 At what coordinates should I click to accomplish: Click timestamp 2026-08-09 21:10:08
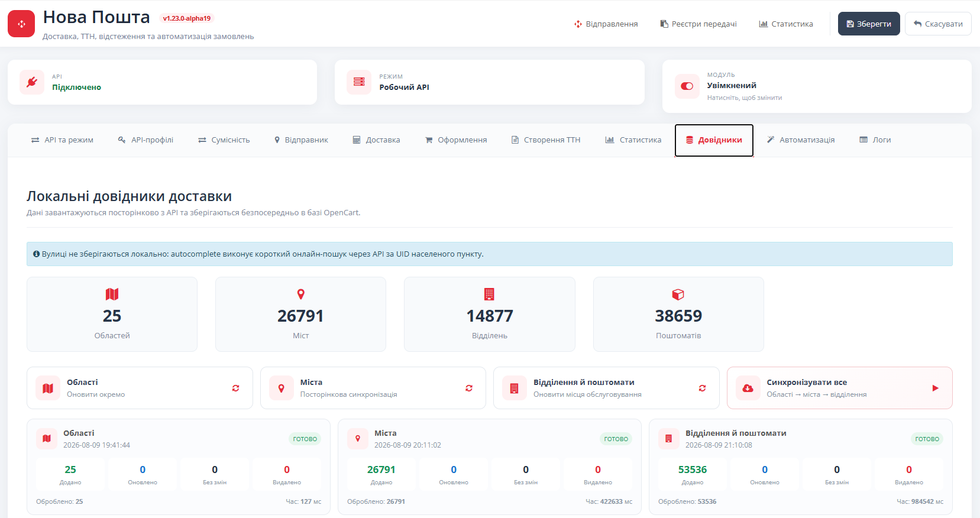[x=719, y=445]
